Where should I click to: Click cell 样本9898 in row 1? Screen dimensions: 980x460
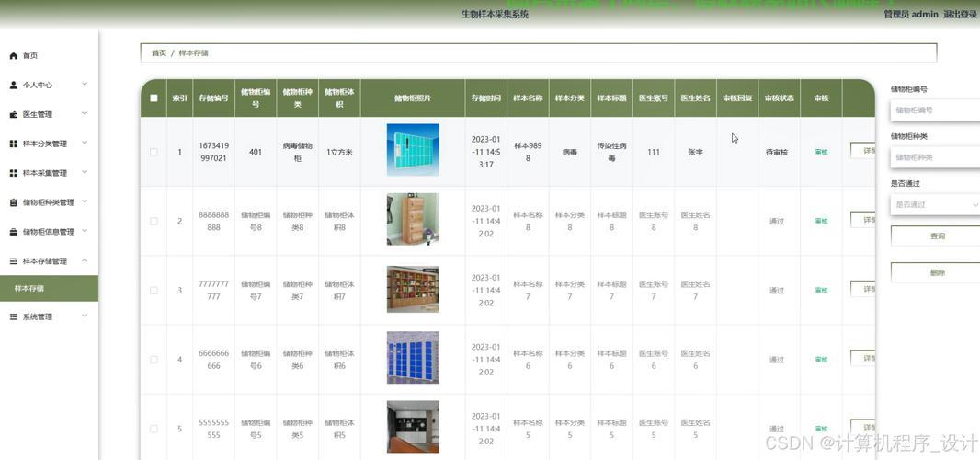coord(528,152)
